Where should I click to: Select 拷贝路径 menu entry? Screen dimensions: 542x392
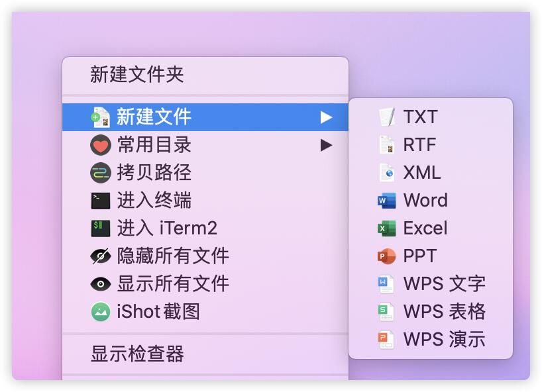pyautogui.click(x=205, y=173)
